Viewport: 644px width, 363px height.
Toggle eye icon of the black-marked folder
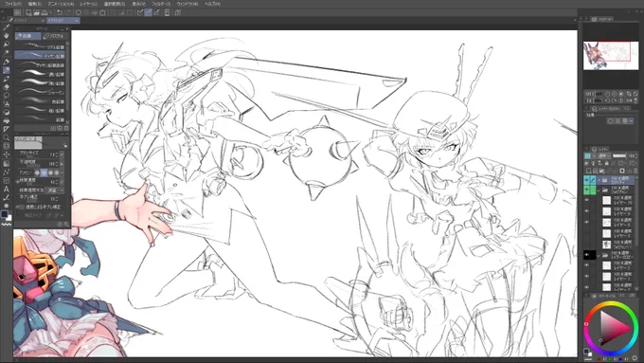[x=587, y=255]
